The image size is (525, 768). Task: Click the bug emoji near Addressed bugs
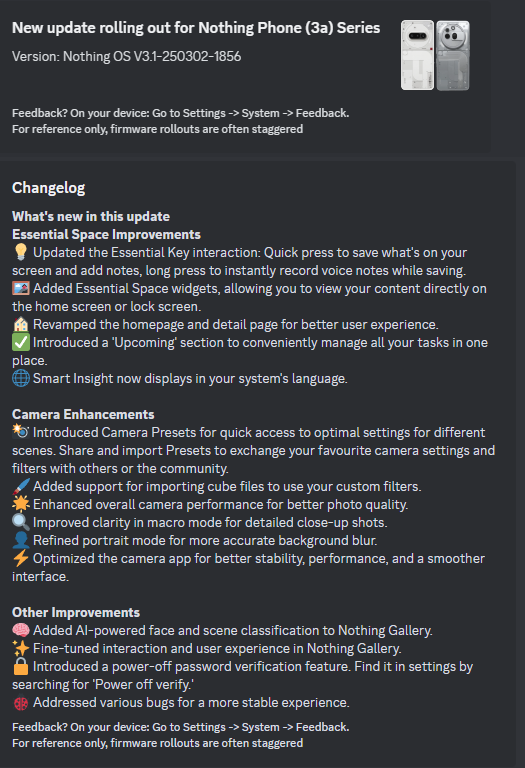(x=21, y=703)
